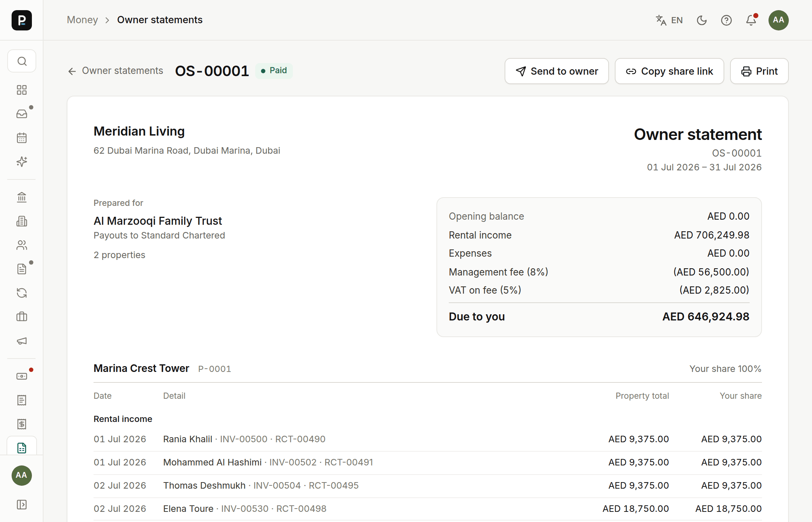Image resolution: width=812 pixels, height=522 pixels.
Task: Open top-right AA profile menu
Action: click(x=779, y=20)
